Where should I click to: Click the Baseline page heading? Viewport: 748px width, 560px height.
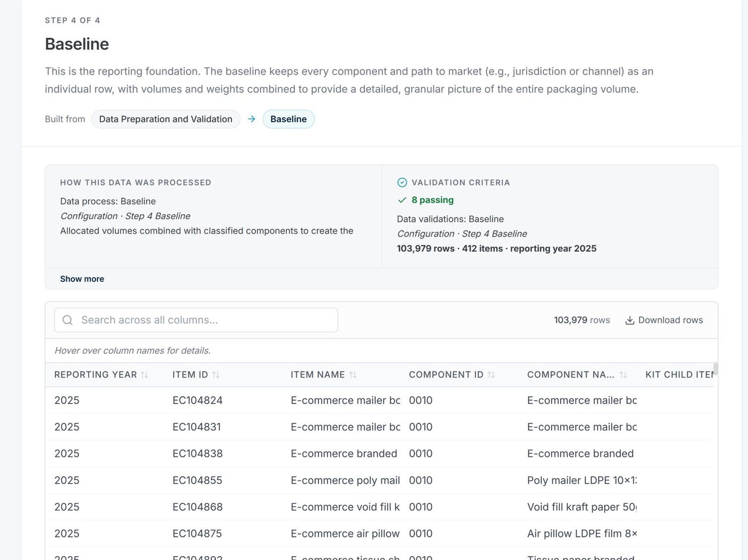point(77,44)
